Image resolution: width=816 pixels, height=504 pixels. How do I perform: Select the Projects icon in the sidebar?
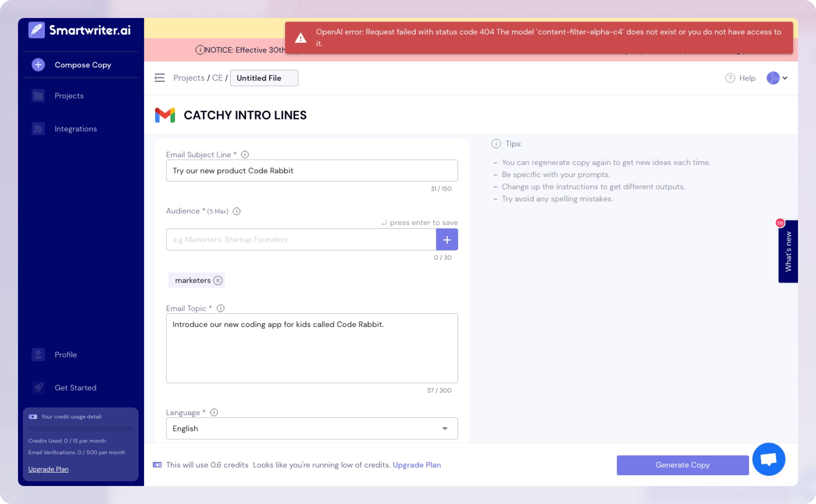[38, 96]
